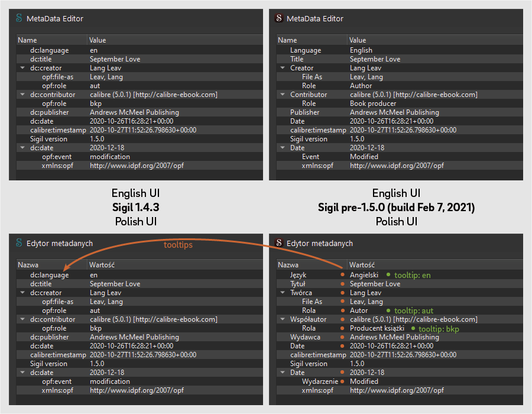Image resolution: width=532 pixels, height=414 pixels.
Task: Collapse dc:contributor in the English MetaData Editor
Action: 22,95
